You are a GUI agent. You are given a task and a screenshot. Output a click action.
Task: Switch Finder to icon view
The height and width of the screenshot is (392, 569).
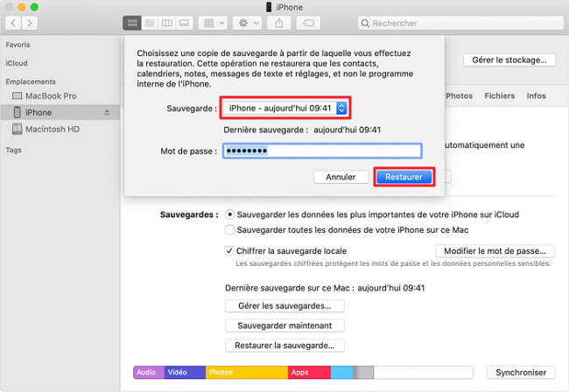coord(132,23)
